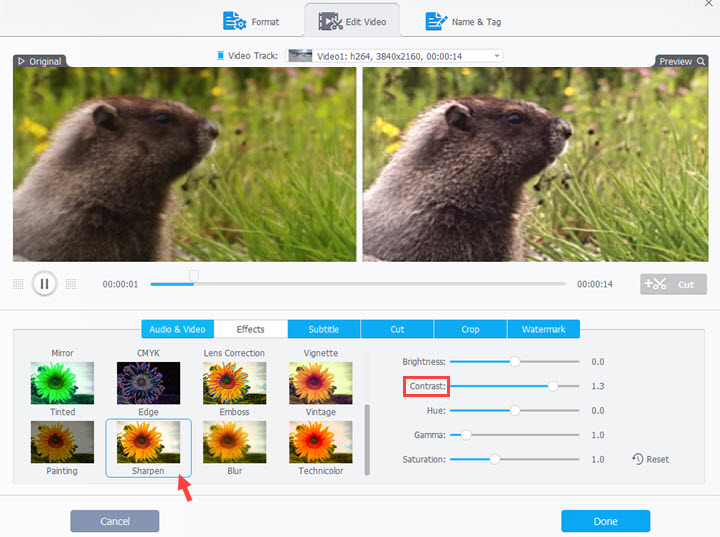720x537 pixels.
Task: Click the end time 00:00:14
Action: point(595,284)
